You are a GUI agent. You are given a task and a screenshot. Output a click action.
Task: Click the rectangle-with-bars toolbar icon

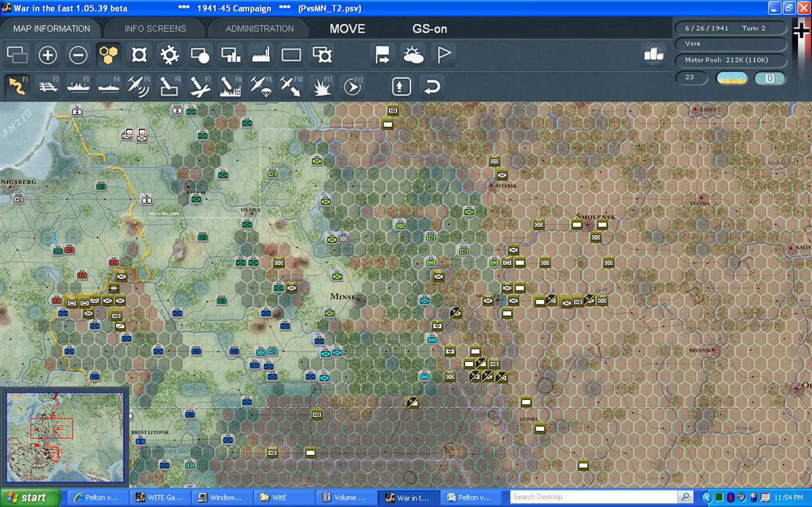coord(231,55)
